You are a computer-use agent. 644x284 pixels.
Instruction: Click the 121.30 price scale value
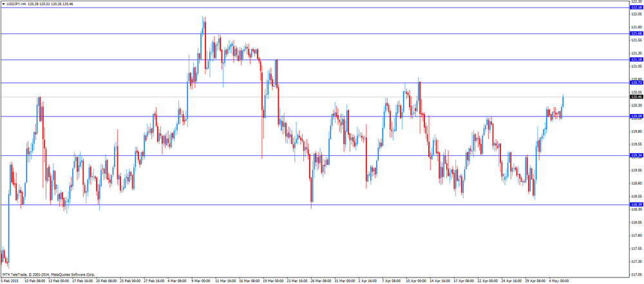coord(636,53)
